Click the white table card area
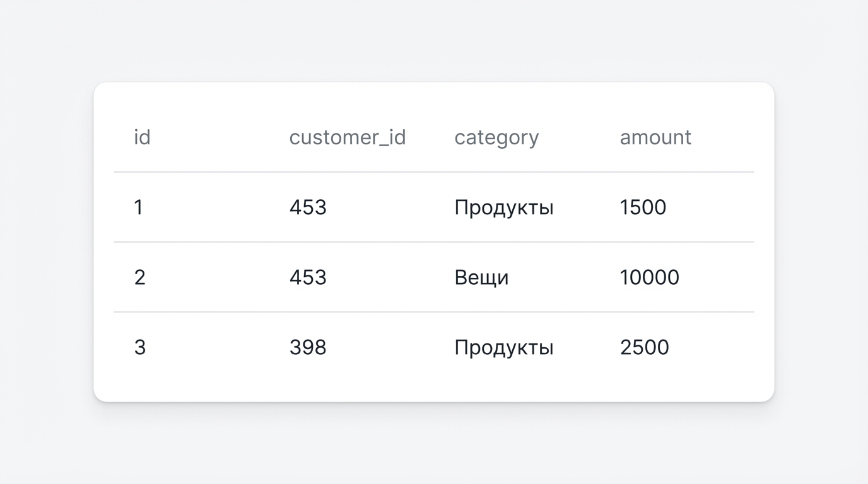 coord(433,384)
